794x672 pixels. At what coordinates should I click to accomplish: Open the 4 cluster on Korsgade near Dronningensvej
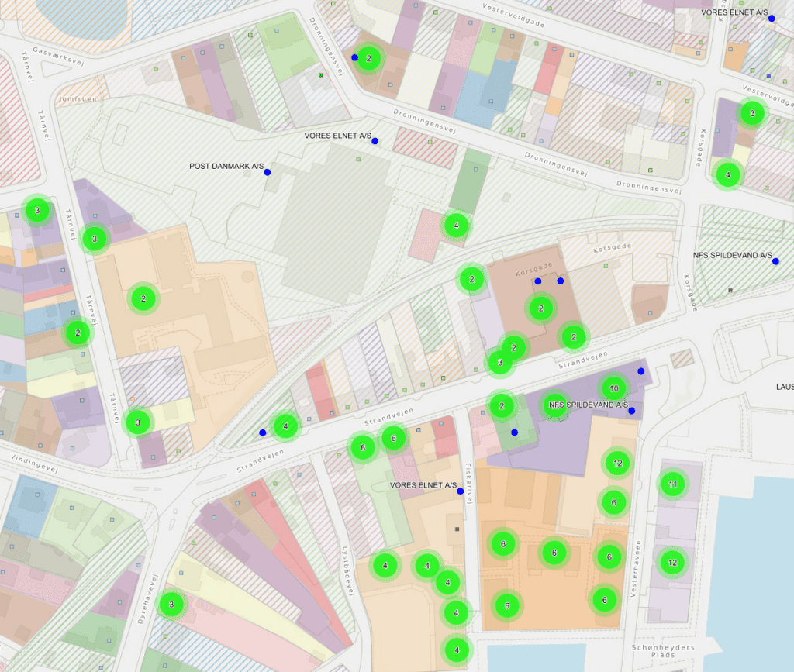coord(727,174)
